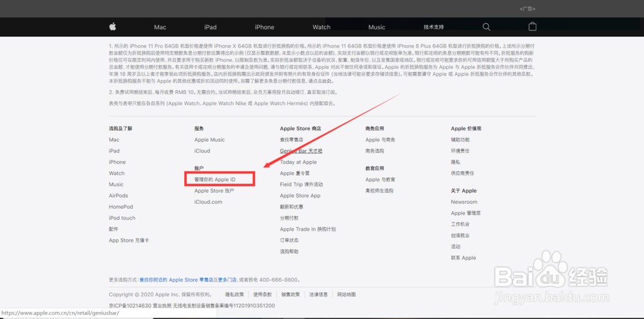Open Watch in the top navigation bar

[321, 27]
